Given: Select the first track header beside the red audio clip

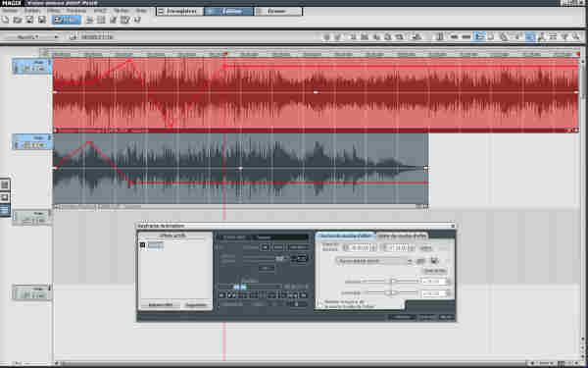Looking at the screenshot, I should [32, 66].
